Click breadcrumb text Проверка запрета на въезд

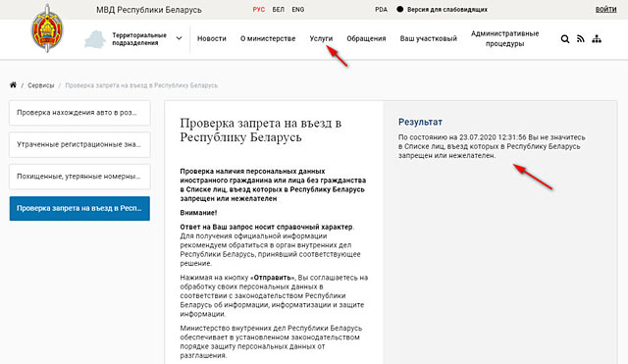(x=141, y=85)
